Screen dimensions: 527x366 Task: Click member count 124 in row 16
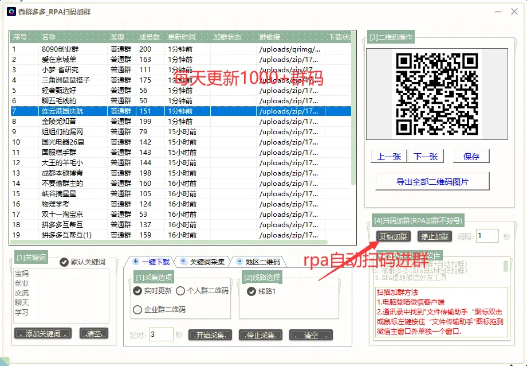tap(145, 204)
